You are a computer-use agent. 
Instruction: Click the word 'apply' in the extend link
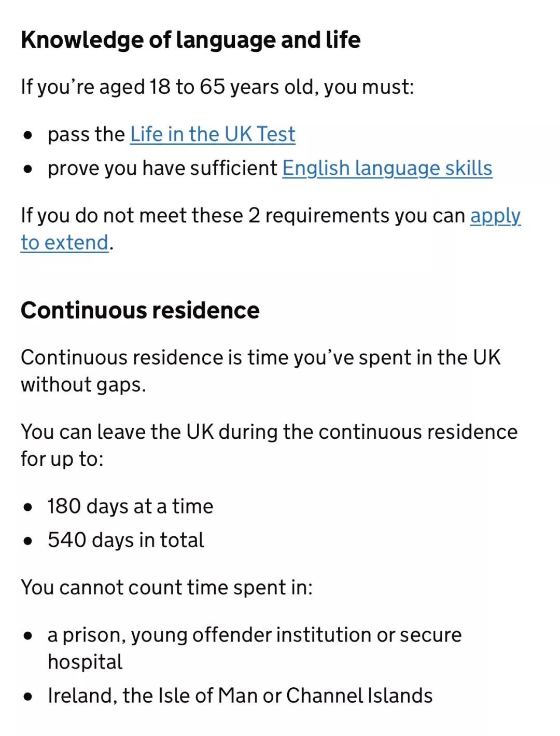495,216
